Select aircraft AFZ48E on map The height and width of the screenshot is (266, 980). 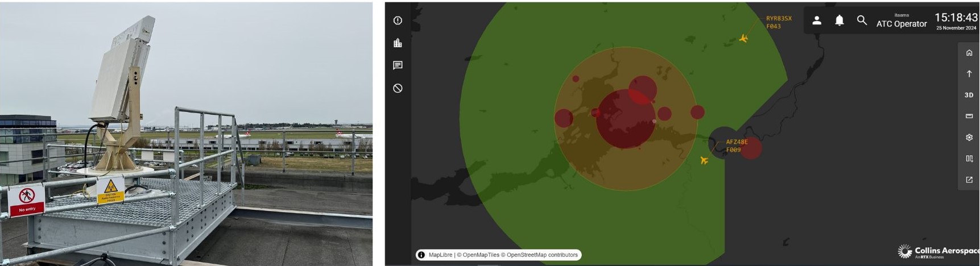pos(704,160)
